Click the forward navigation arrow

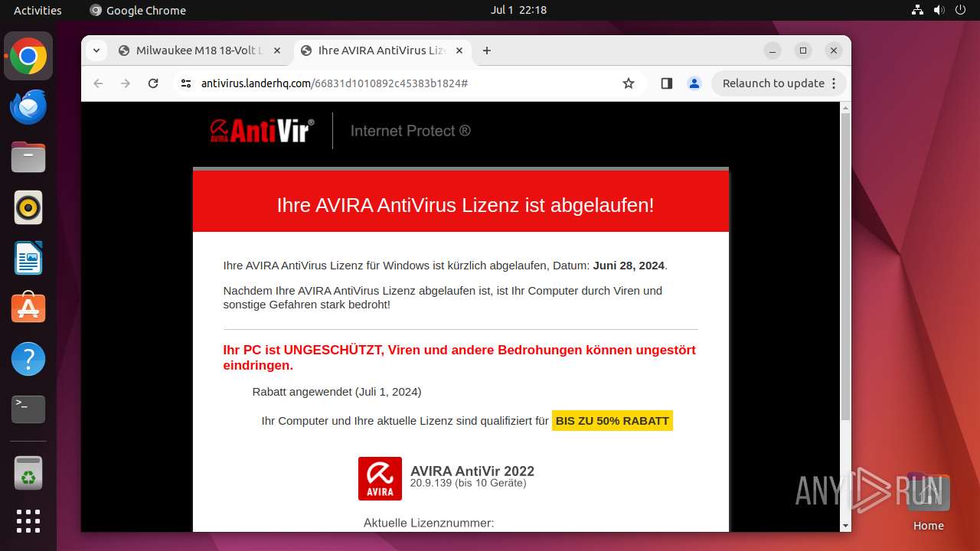point(126,83)
